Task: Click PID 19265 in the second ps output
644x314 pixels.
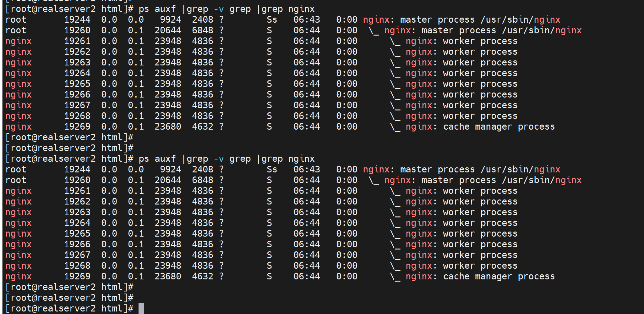Action: 77,233
